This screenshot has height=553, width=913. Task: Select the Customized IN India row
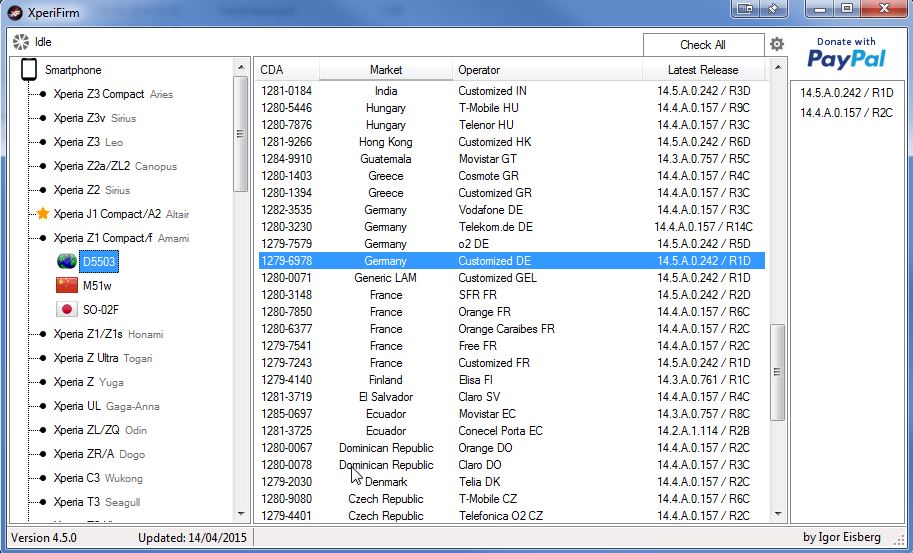coord(511,91)
